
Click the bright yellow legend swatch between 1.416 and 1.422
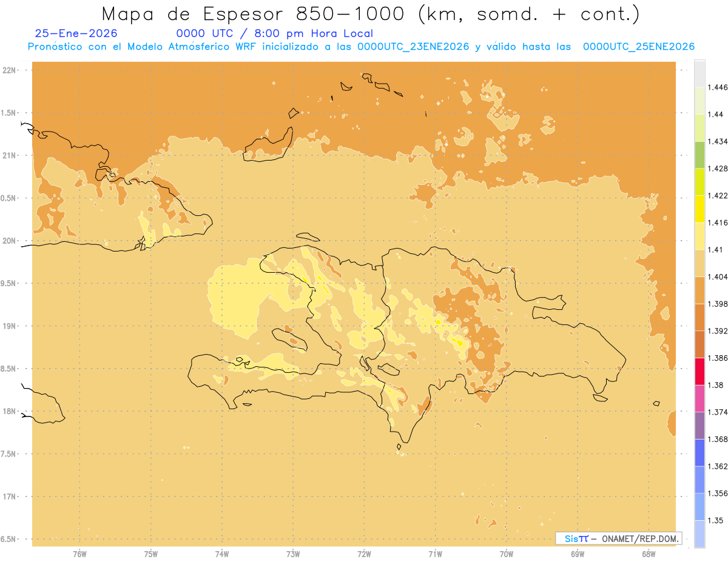pos(699,209)
